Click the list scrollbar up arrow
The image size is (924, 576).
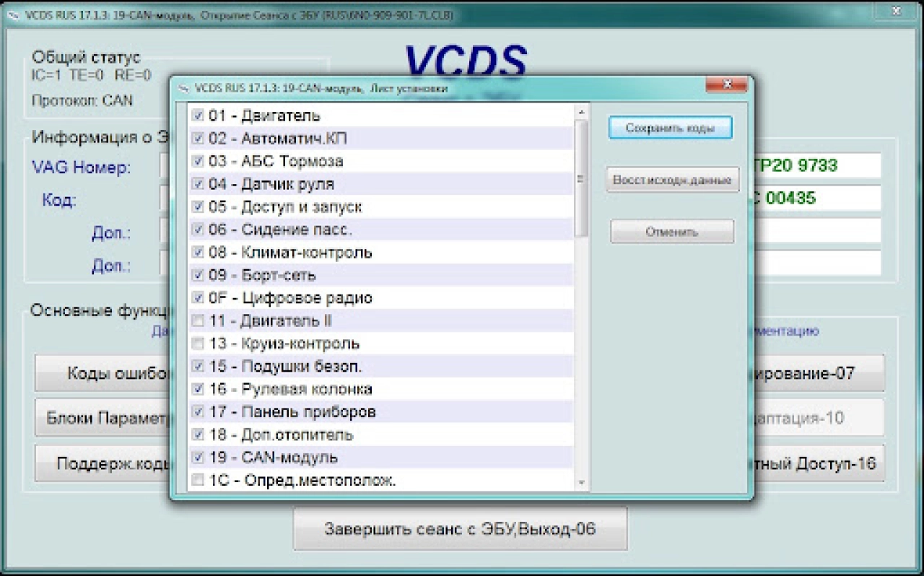[581, 112]
